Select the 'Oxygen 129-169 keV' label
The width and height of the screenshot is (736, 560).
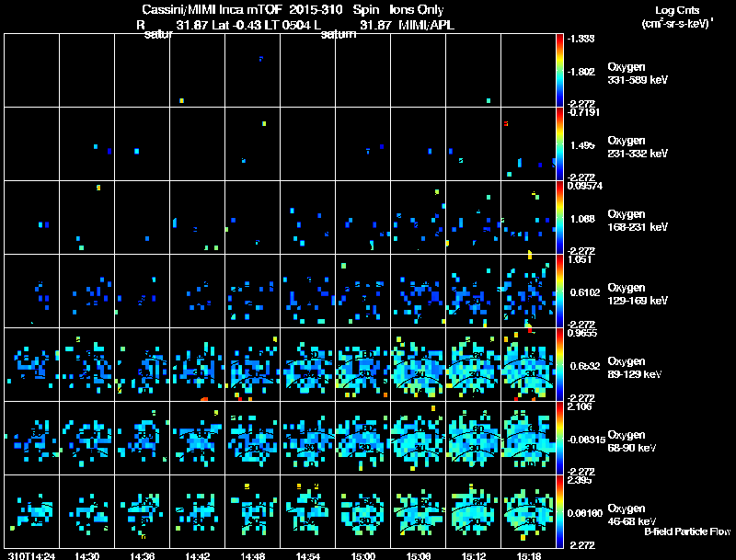[x=638, y=294]
